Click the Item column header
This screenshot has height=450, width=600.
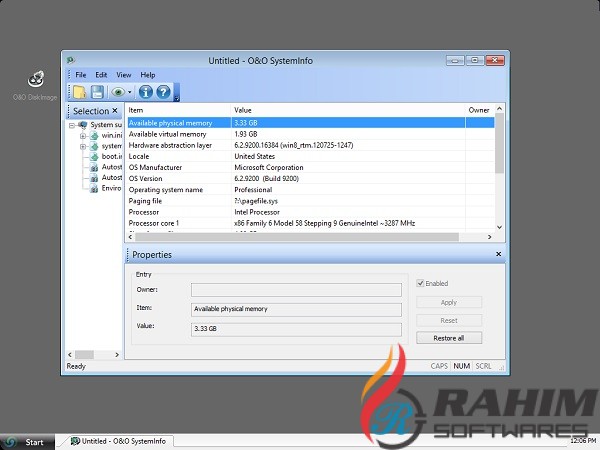pyautogui.click(x=178, y=110)
